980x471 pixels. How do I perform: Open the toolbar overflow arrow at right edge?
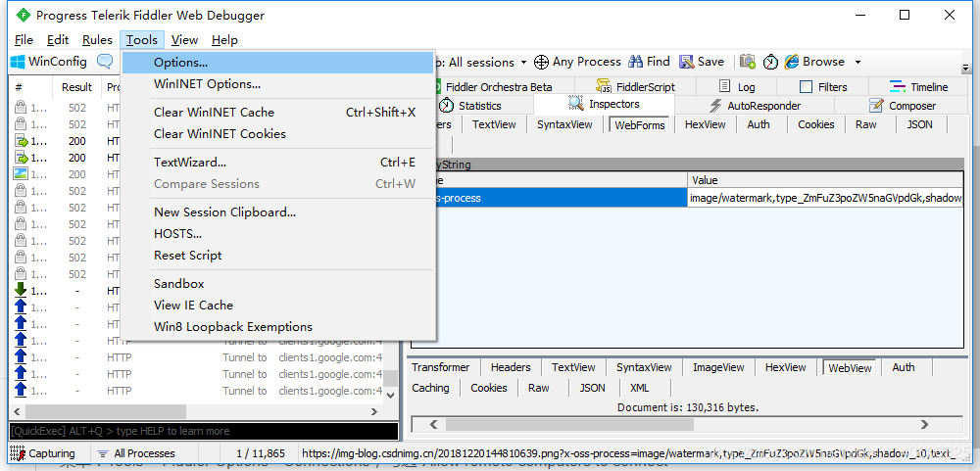pos(967,66)
